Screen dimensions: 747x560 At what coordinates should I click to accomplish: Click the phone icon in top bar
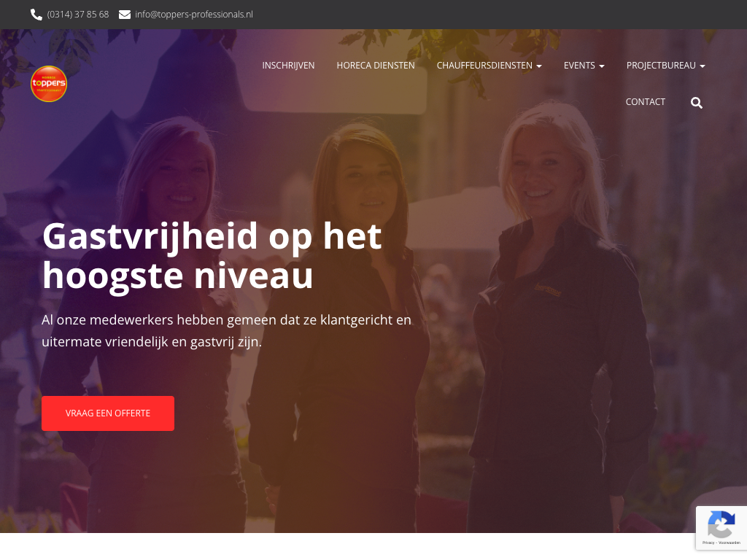click(36, 15)
